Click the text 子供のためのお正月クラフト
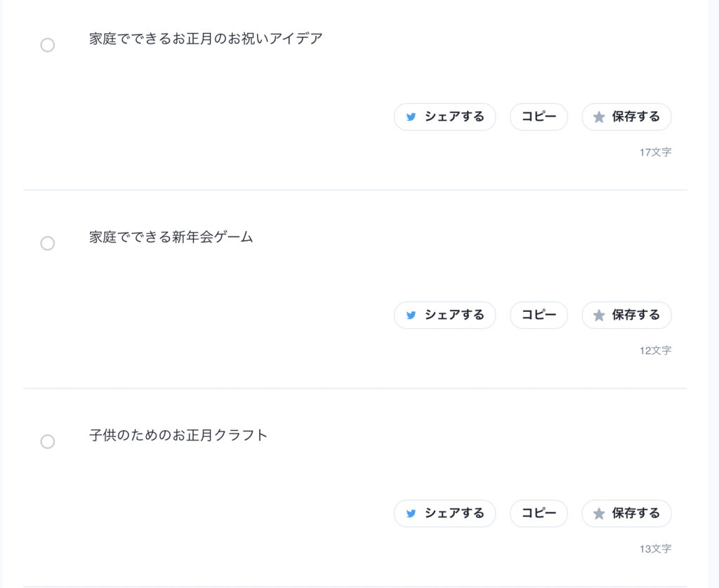Viewport: 719px width, 588px height. click(x=178, y=436)
